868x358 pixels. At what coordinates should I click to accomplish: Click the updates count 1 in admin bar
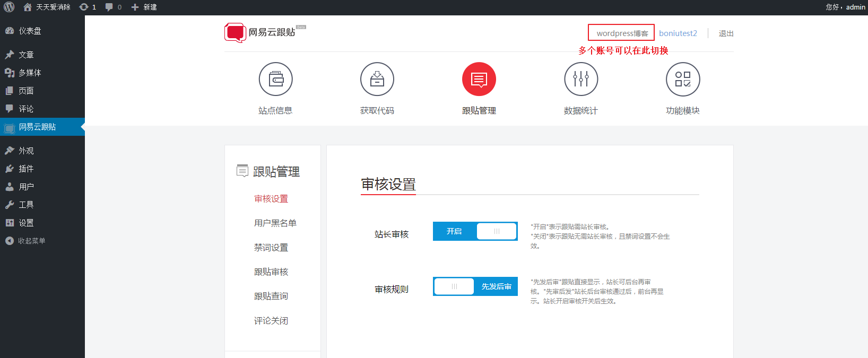tap(94, 7)
